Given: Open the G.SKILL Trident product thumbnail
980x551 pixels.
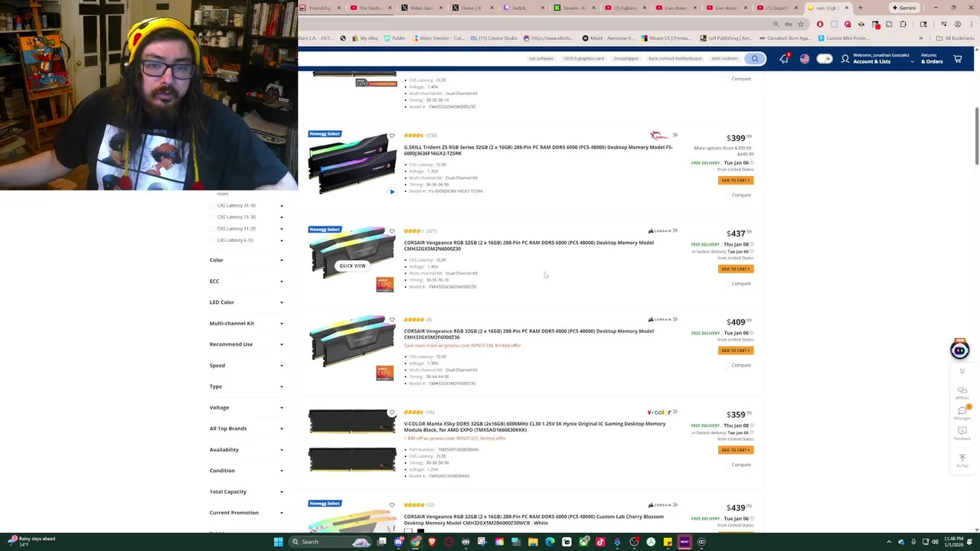Looking at the screenshot, I should pos(352,164).
